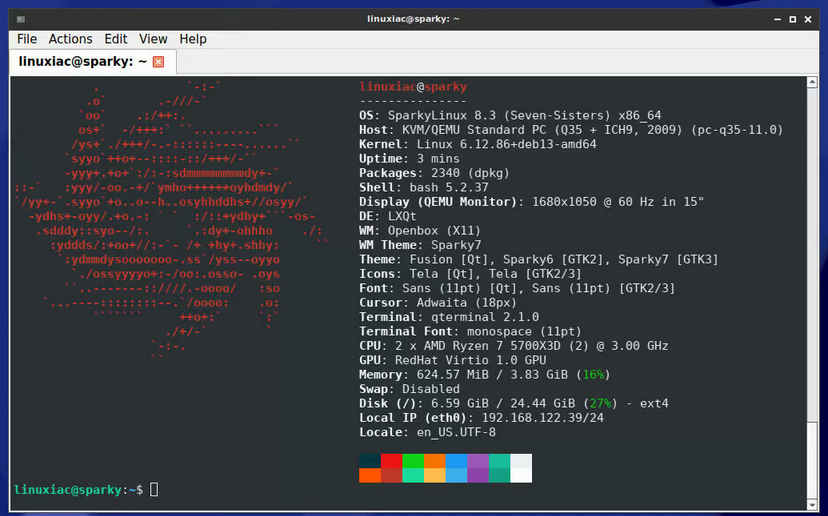This screenshot has width=828, height=516.
Task: Click the 'Packages: 2340 (dpkg)' line
Action: point(435,173)
